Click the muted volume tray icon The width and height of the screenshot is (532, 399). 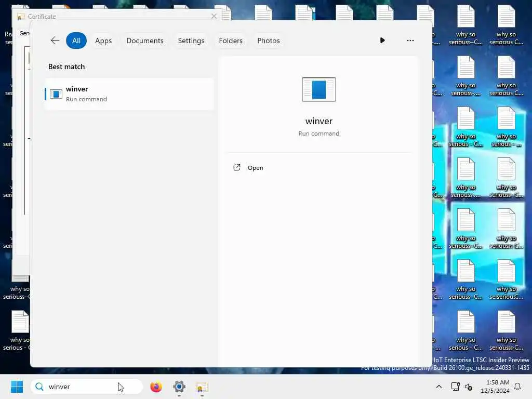(469, 387)
